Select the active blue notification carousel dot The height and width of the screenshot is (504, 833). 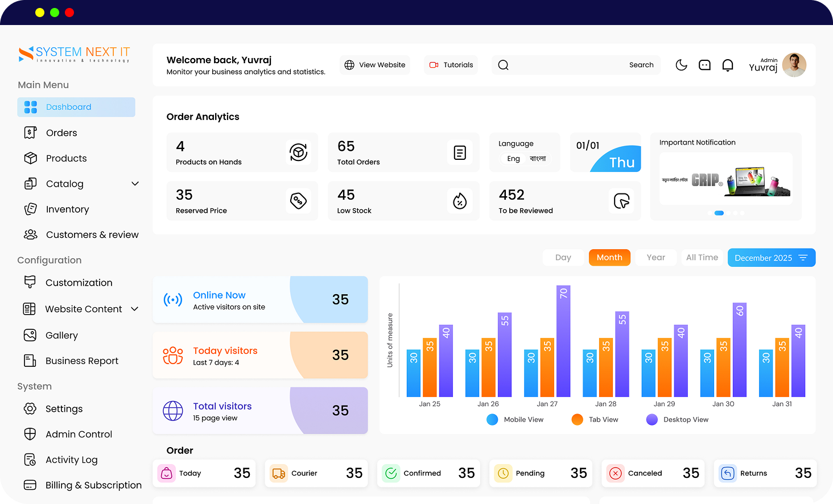coord(719,213)
